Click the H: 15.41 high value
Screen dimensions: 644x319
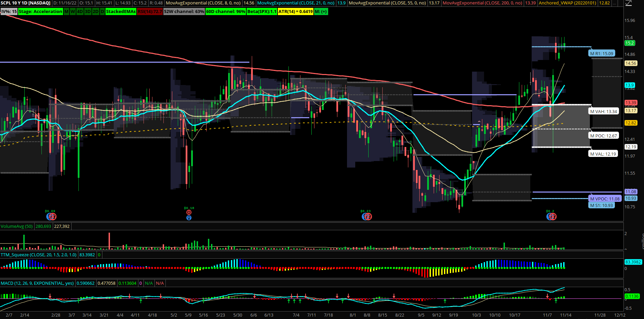click(104, 3)
